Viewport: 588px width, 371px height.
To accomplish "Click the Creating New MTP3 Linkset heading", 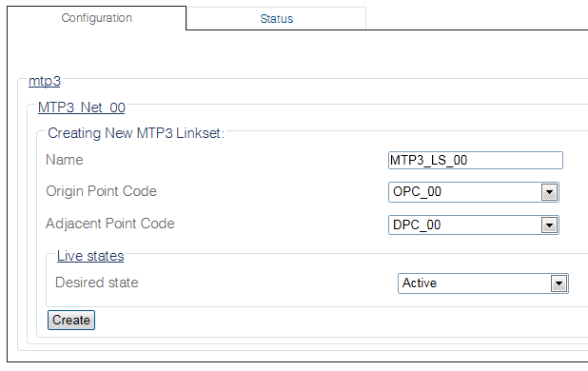I will [136, 133].
